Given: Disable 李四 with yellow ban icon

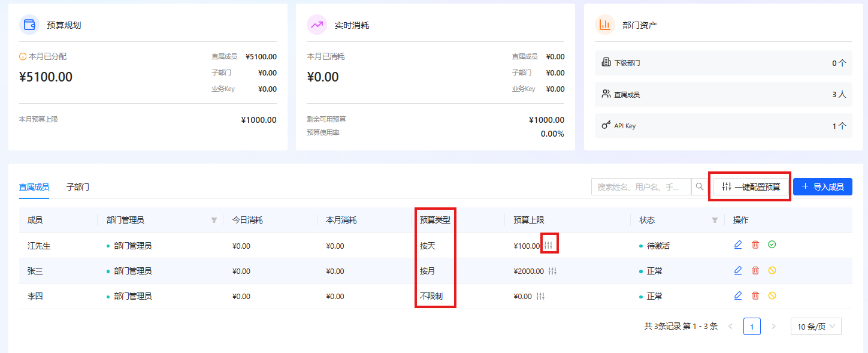Looking at the screenshot, I should pyautogui.click(x=772, y=295).
